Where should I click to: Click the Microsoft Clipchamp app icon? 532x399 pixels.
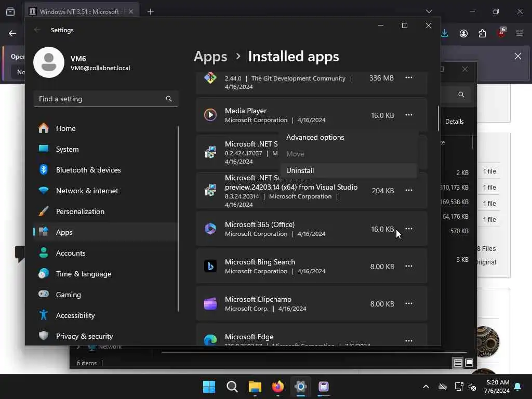pyautogui.click(x=210, y=303)
